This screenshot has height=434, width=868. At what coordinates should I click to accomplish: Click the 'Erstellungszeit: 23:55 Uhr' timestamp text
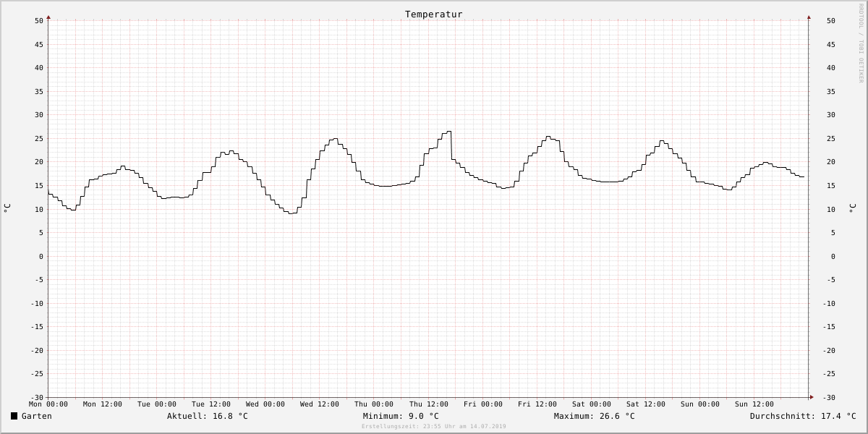click(x=434, y=427)
